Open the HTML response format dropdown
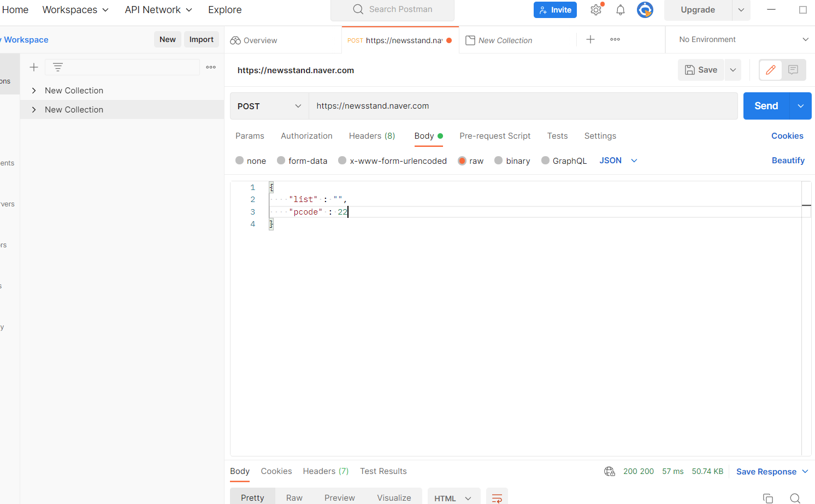Viewport: 815px width, 504px height. pos(453,498)
